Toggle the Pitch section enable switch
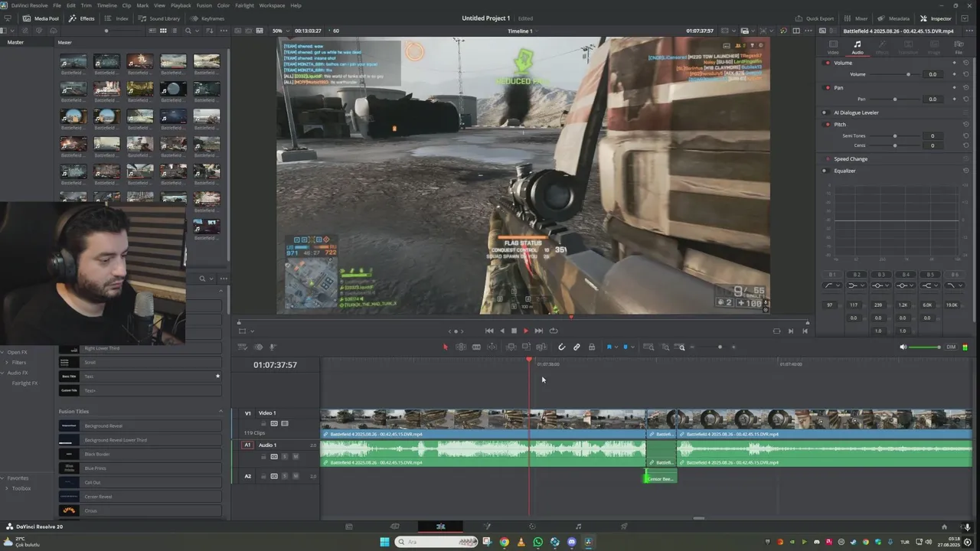This screenshot has height=551, width=980. tap(828, 124)
